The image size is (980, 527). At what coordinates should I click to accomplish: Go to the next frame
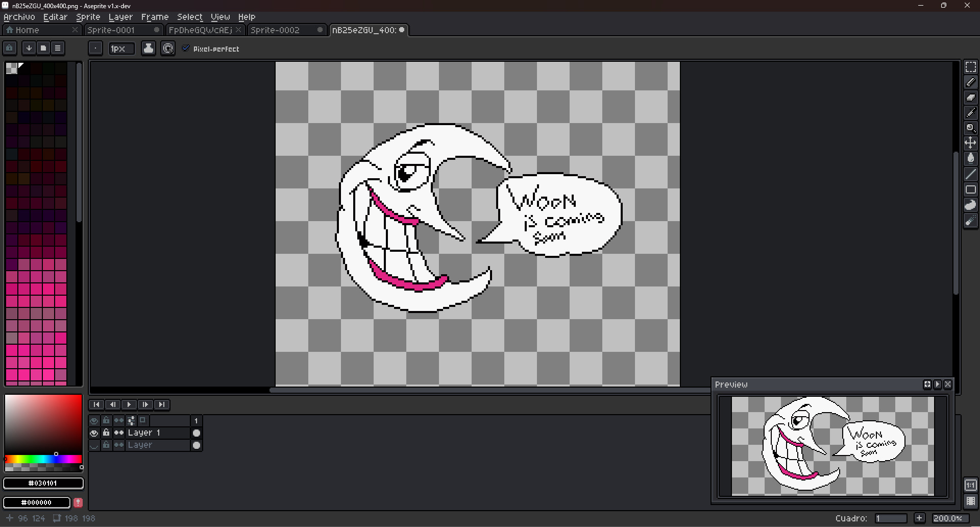[x=145, y=404]
